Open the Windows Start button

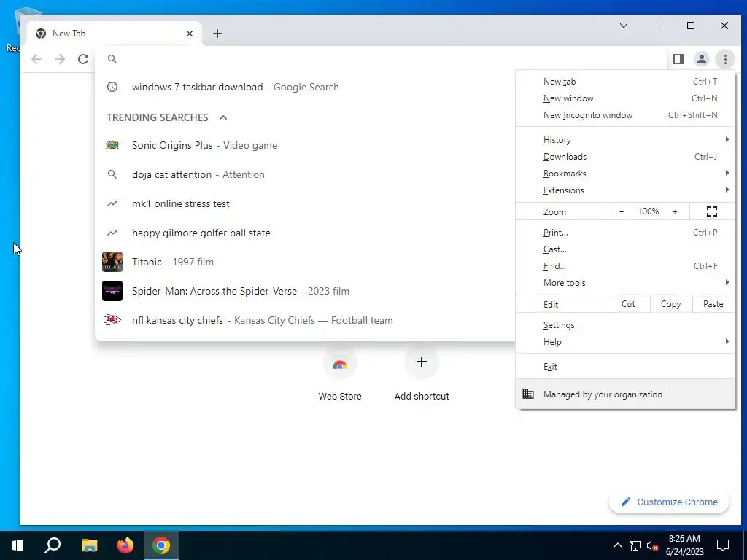(x=18, y=545)
